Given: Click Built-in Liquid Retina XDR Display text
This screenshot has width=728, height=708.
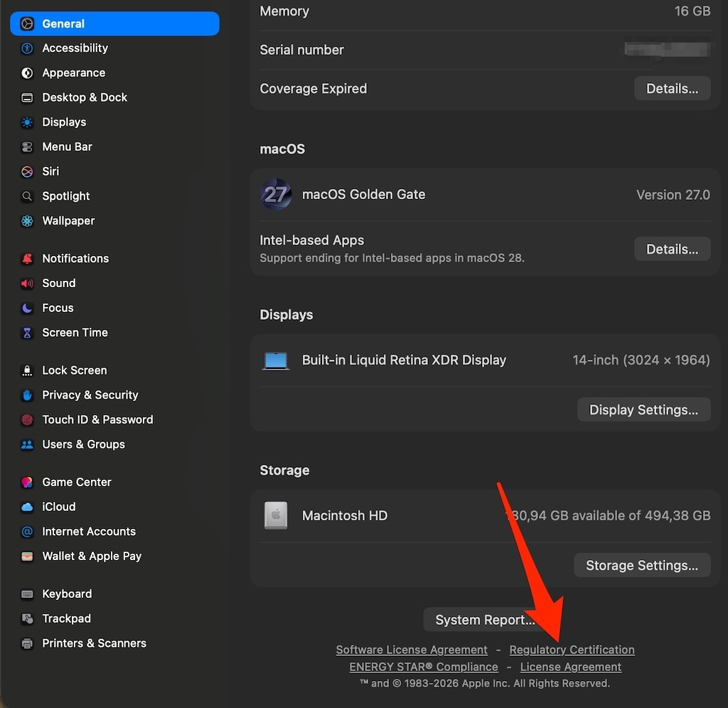Looking at the screenshot, I should 404,360.
